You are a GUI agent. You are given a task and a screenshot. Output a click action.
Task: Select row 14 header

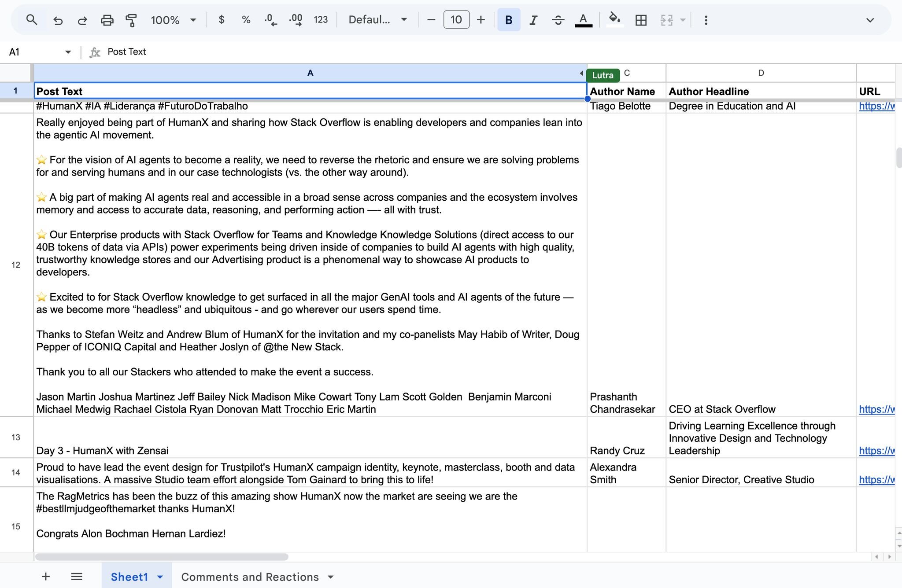pyautogui.click(x=16, y=473)
